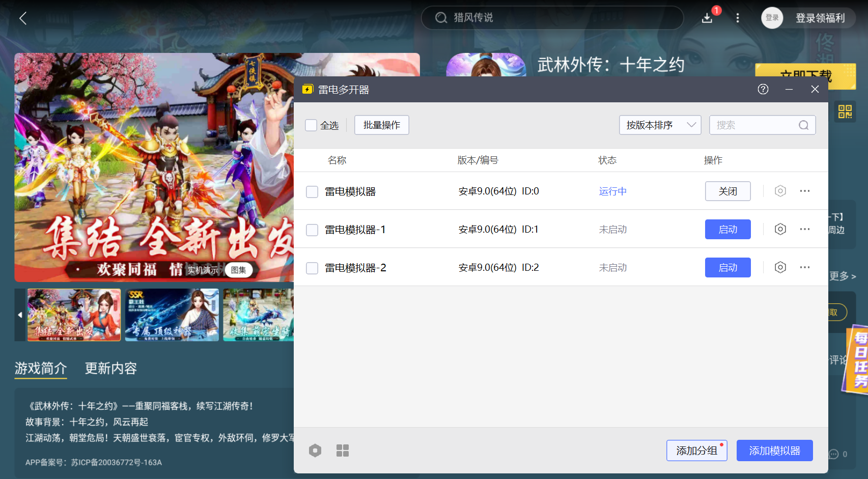Click 未启动 status of 雷电模拟器-2

point(613,268)
